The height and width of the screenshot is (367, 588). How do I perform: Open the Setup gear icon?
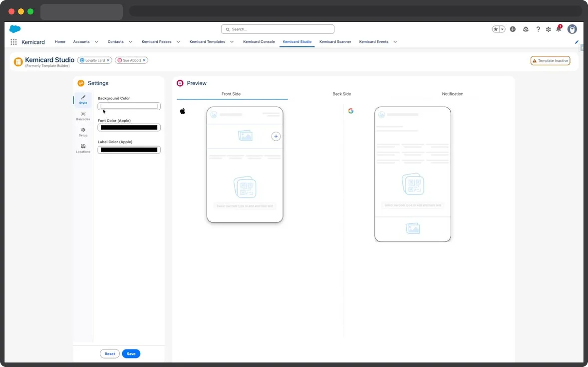[548, 29]
